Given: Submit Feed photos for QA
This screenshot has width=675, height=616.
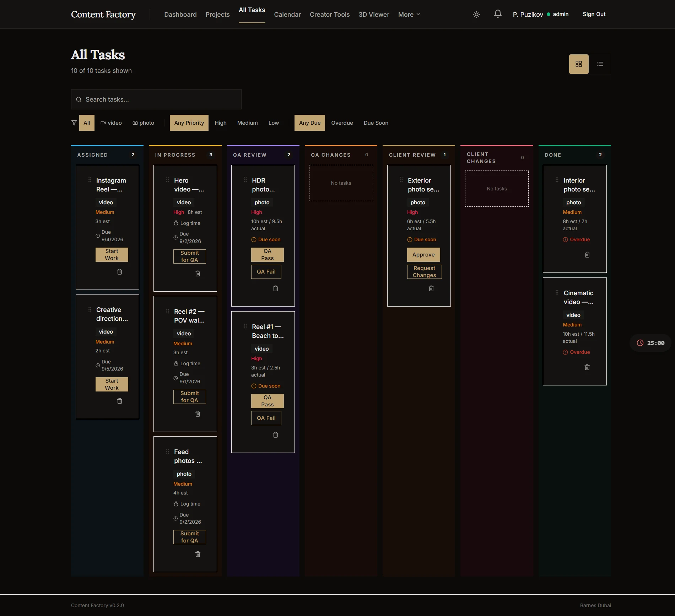Looking at the screenshot, I should pyautogui.click(x=190, y=537).
